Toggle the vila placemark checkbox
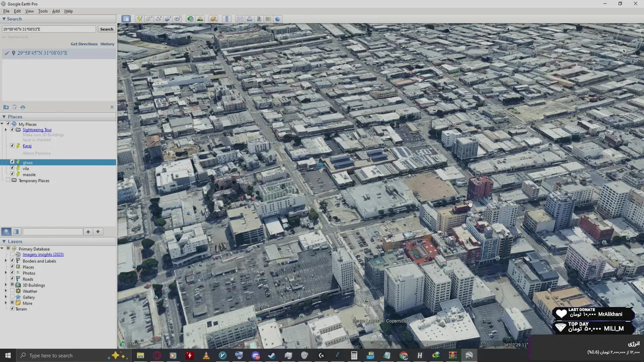The image size is (644, 362). point(12,168)
